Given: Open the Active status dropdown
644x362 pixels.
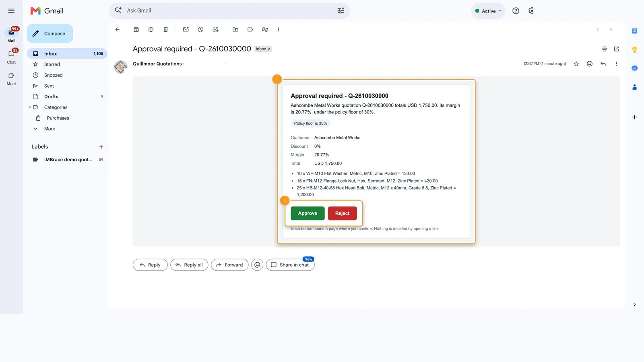Looking at the screenshot, I should 488,11.
